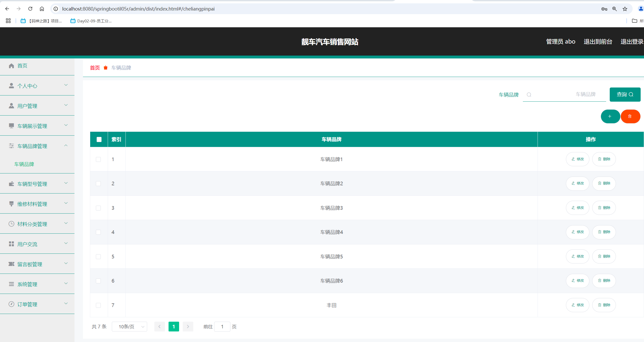Click the home icon next to 首页 in sidebar
Image resolution: width=644 pixels, height=342 pixels.
coord(11,66)
